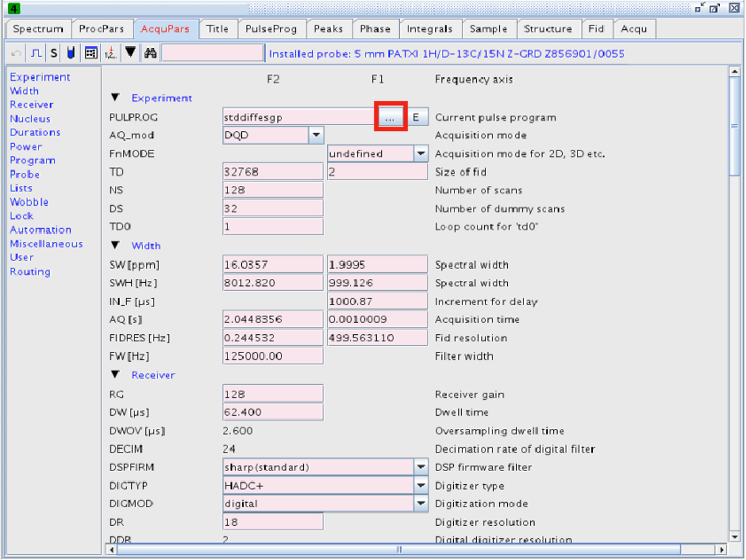Collapse the Experiment section
This screenshot has height=560, width=746.
(x=115, y=98)
